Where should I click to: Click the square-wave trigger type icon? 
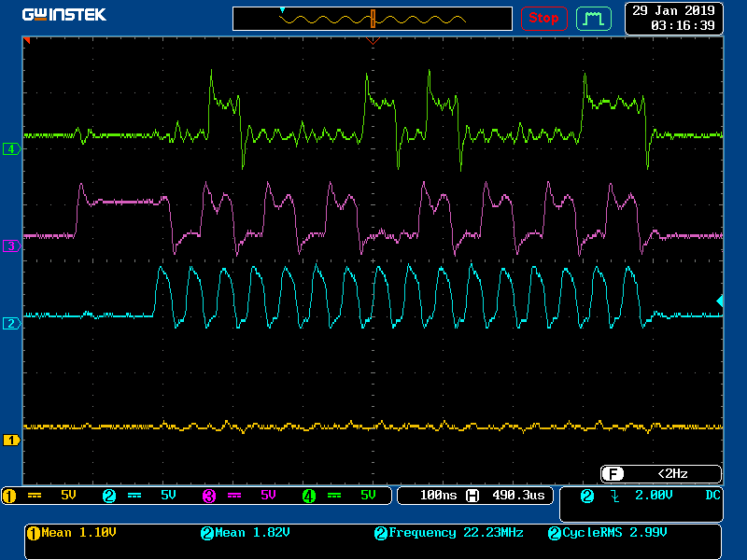pos(594,18)
